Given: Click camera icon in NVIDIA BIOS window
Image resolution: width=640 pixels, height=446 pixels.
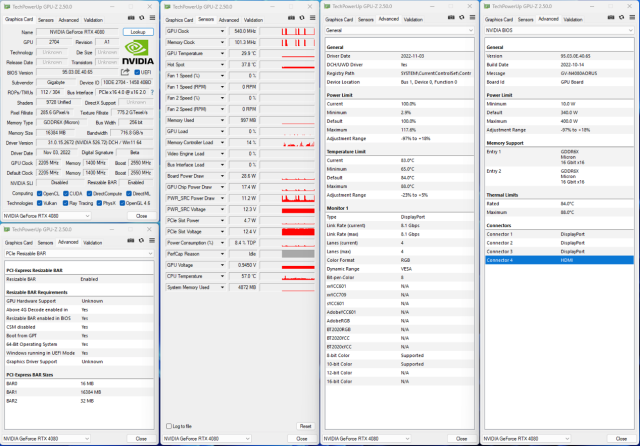Looking at the screenshot, I should (611, 18).
